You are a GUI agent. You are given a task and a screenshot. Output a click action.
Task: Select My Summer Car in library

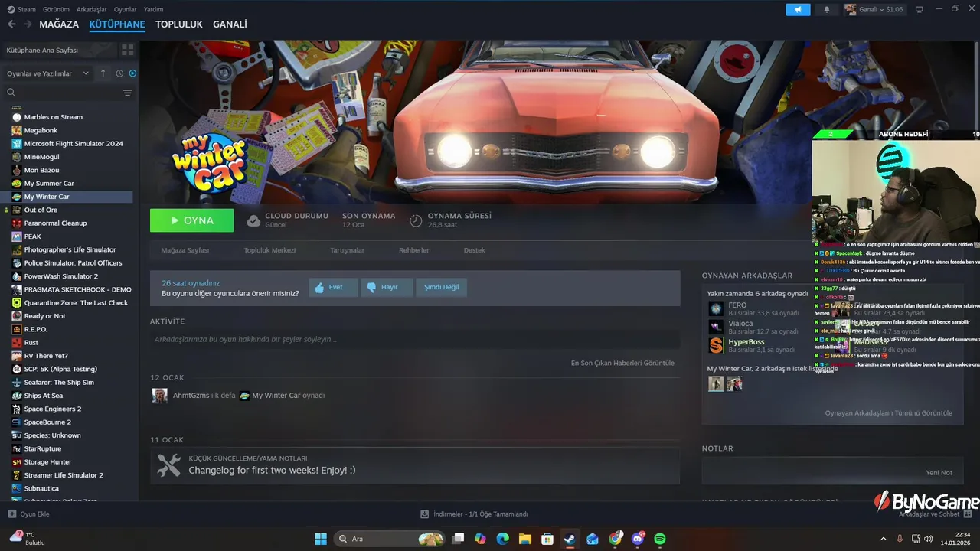tap(49, 184)
